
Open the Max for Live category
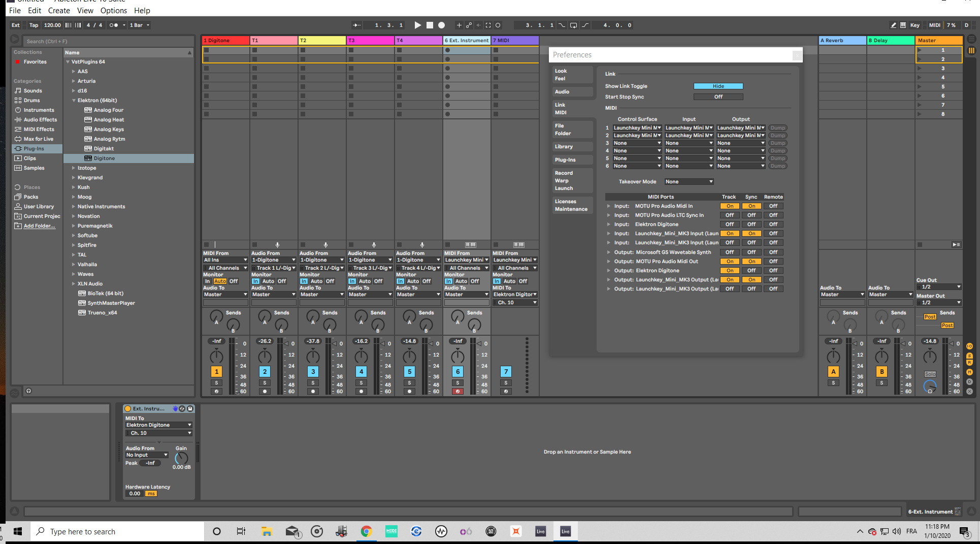[x=38, y=139]
